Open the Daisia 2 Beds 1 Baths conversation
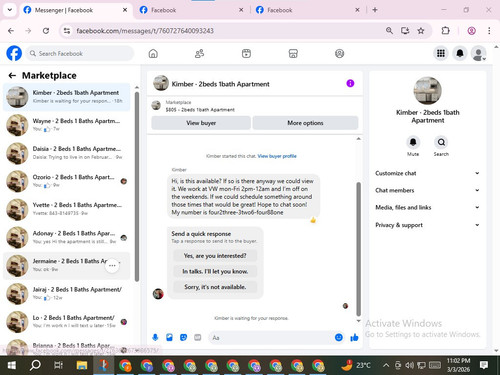Image resolution: width=500 pixels, height=375 pixels. tap(67, 153)
